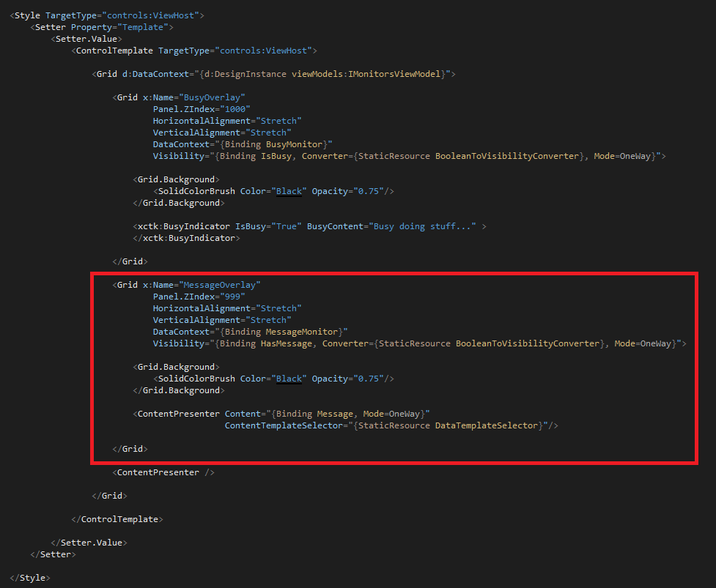Click the opening Setter.Value tag

point(86,40)
